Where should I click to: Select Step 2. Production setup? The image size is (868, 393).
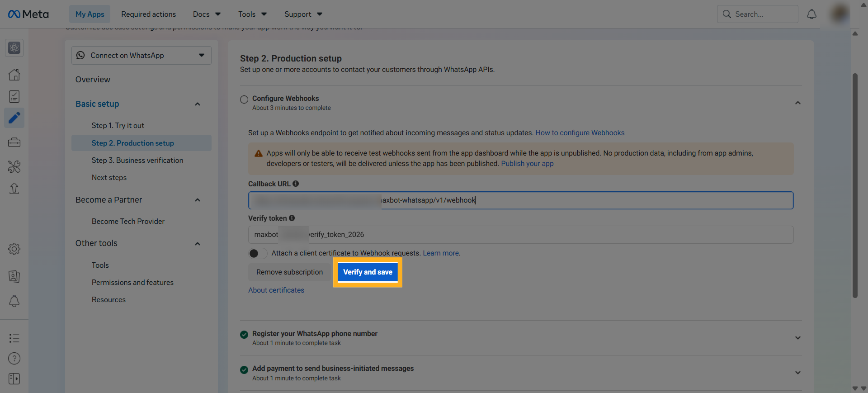[x=142, y=143]
